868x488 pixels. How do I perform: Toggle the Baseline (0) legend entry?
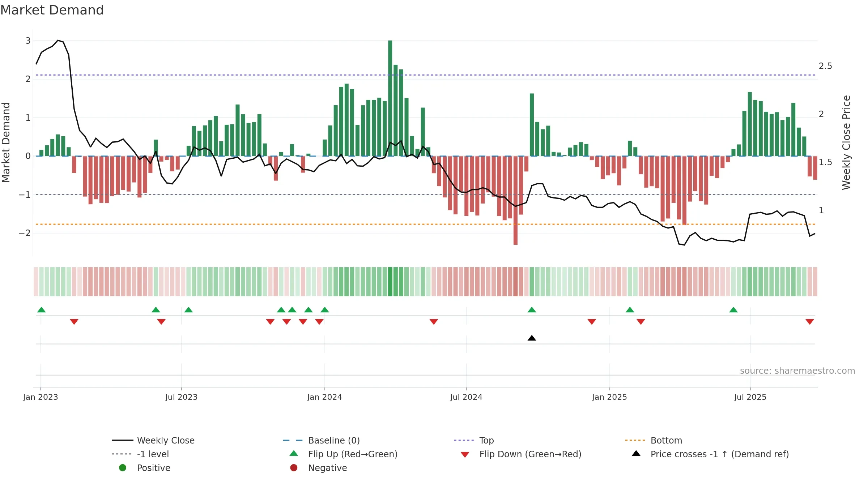321,440
